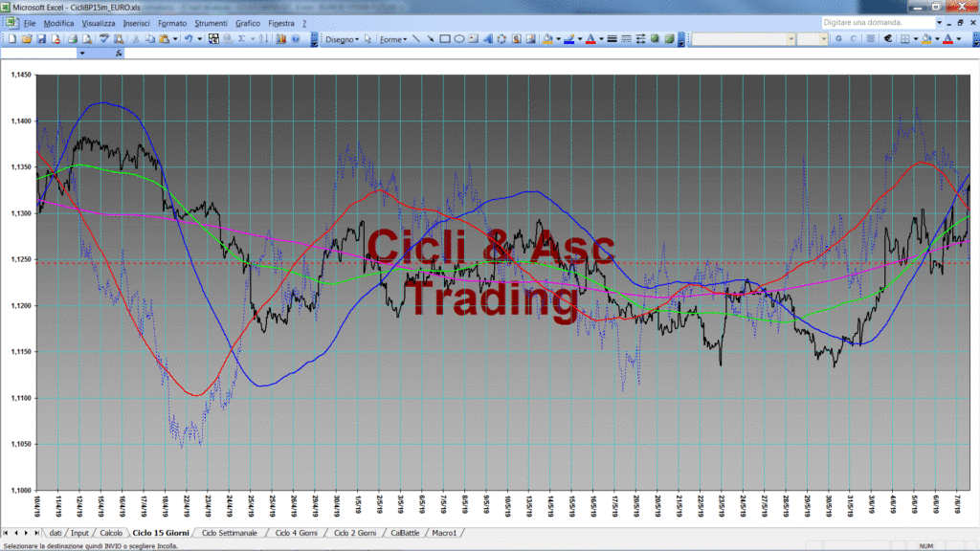
Task: Click the Select Objects pointer icon
Action: pos(367,39)
